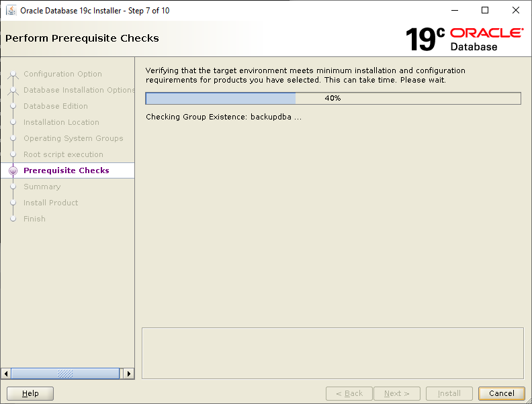Click the Database Installation Options step node
532x404 pixels.
coord(13,90)
